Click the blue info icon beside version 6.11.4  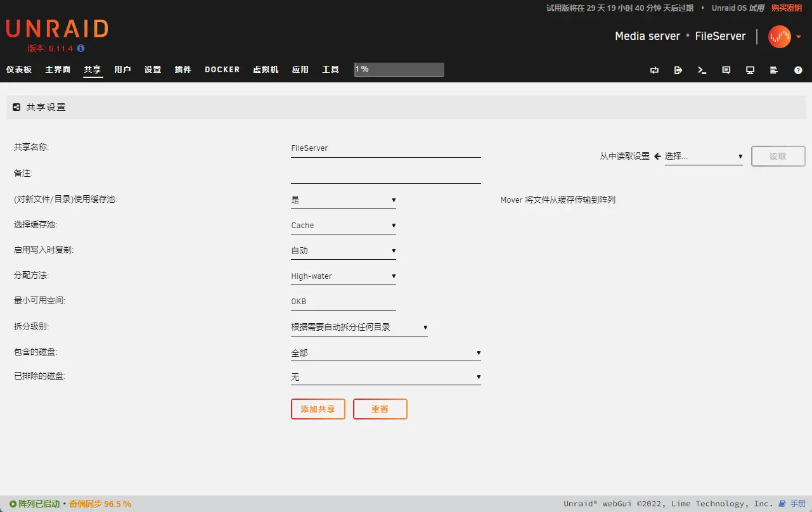pyautogui.click(x=81, y=48)
